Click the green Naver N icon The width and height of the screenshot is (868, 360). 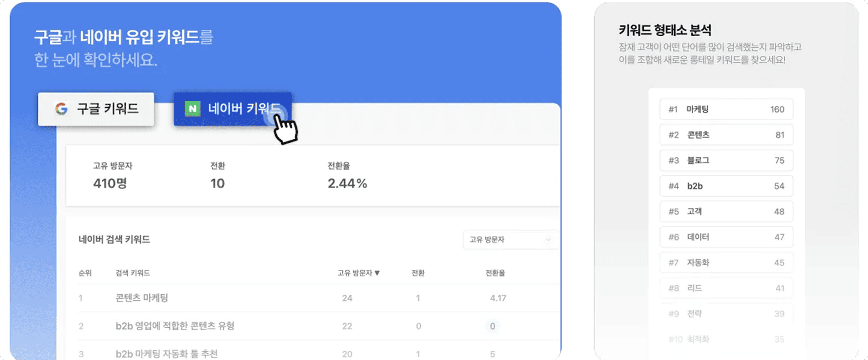193,109
